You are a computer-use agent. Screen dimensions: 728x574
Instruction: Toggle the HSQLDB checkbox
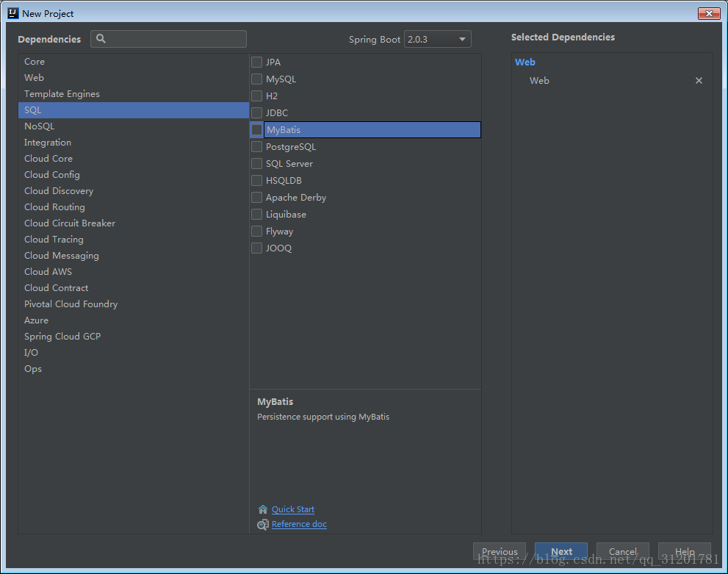[257, 181]
